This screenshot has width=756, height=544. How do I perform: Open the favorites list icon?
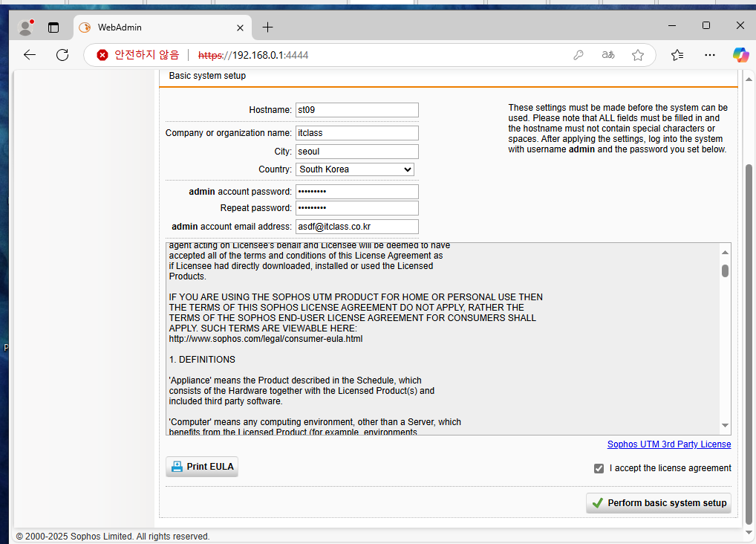[x=677, y=55]
